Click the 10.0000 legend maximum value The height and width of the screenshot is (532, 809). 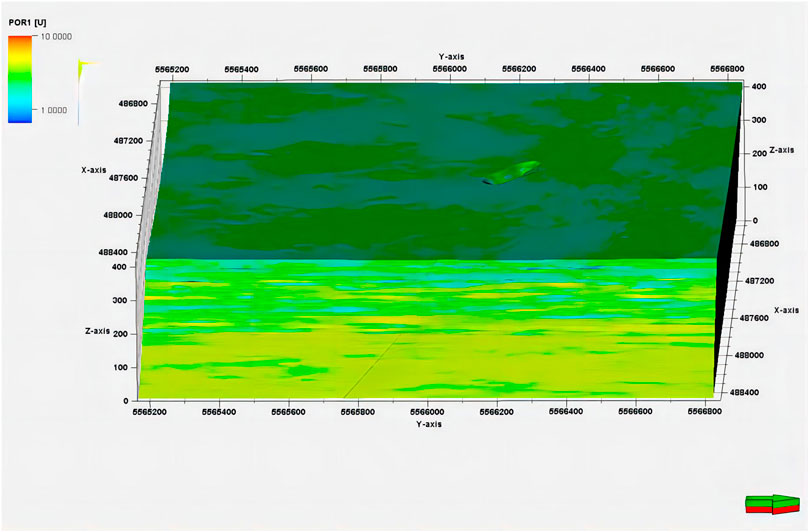(x=57, y=37)
